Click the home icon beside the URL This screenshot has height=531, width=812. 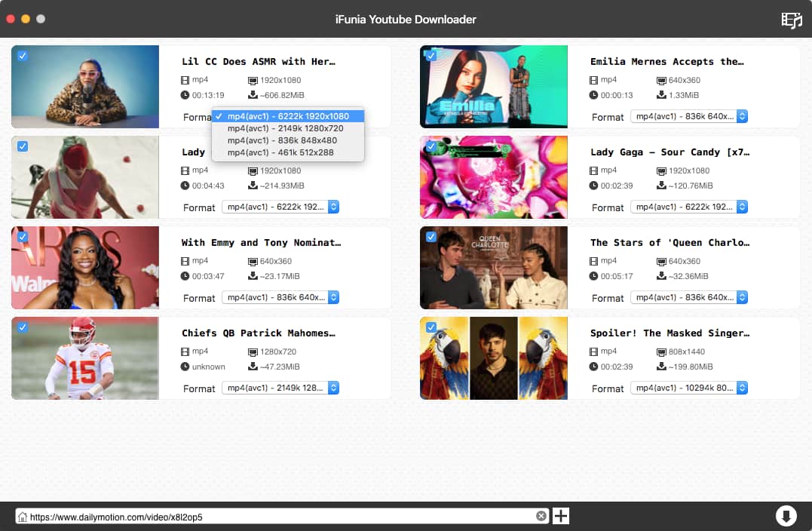[x=23, y=517]
